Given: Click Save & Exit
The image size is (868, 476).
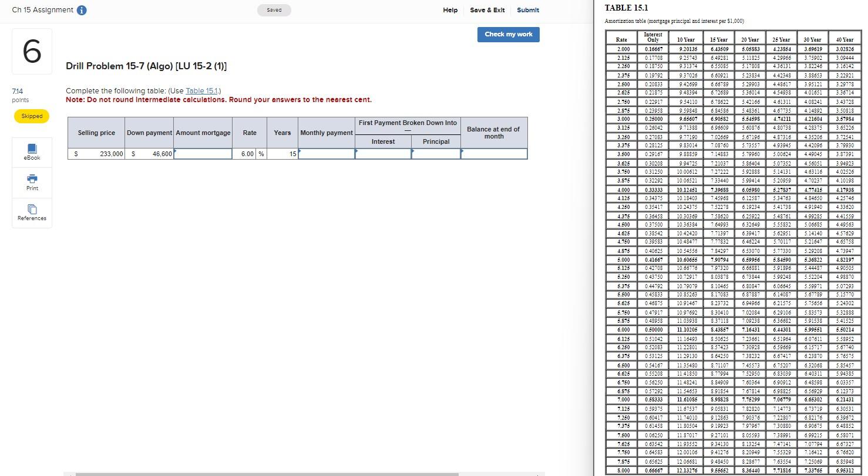Looking at the screenshot, I should click(487, 10).
